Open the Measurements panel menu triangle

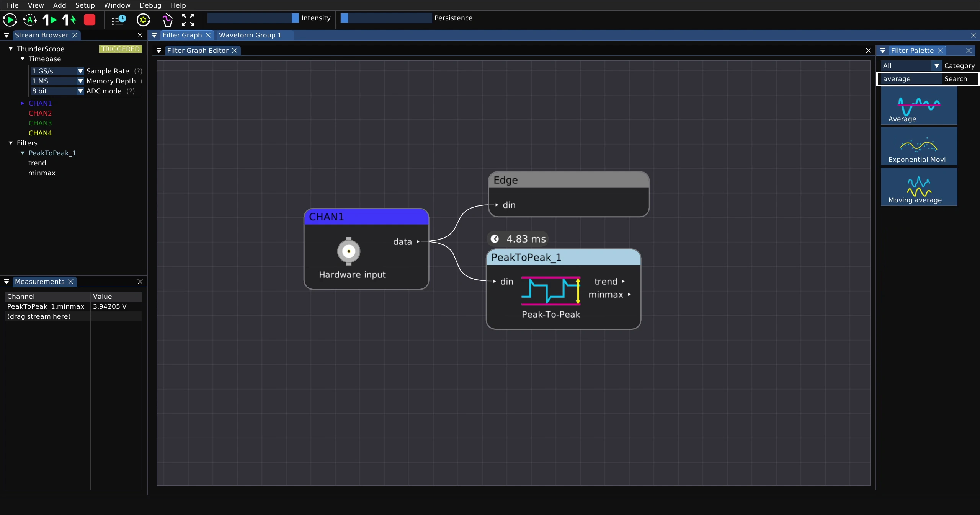coord(7,282)
